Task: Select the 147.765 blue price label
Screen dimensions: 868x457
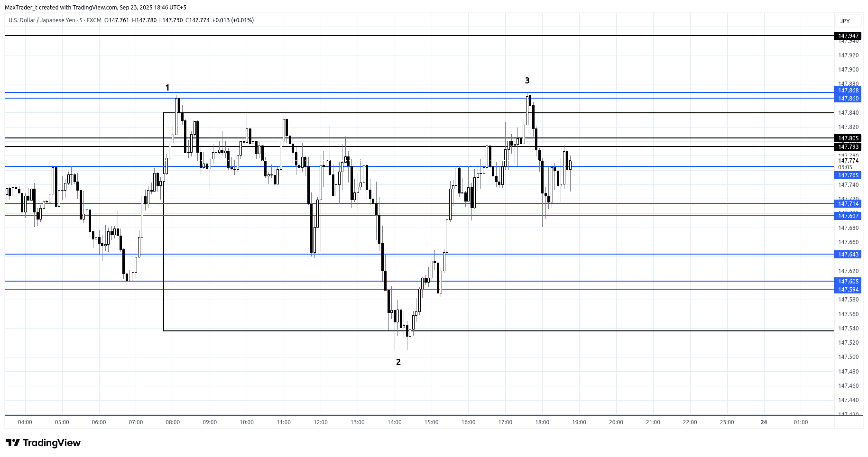Action: pos(848,175)
